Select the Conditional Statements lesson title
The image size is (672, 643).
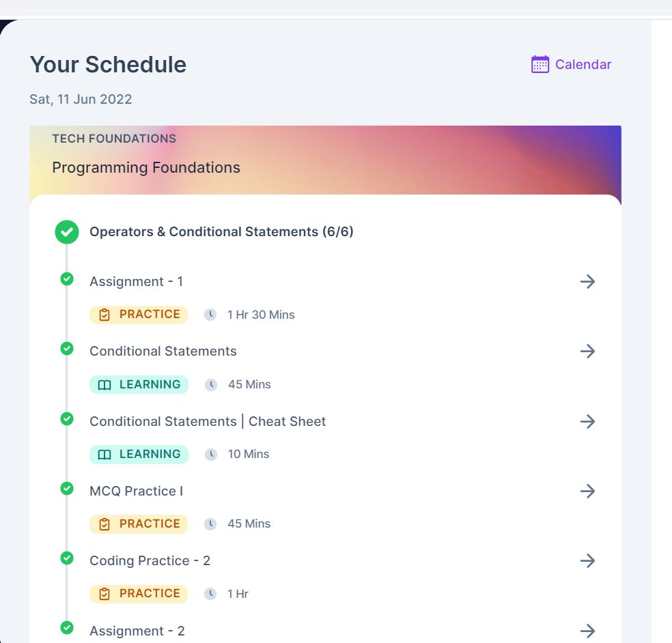(163, 352)
